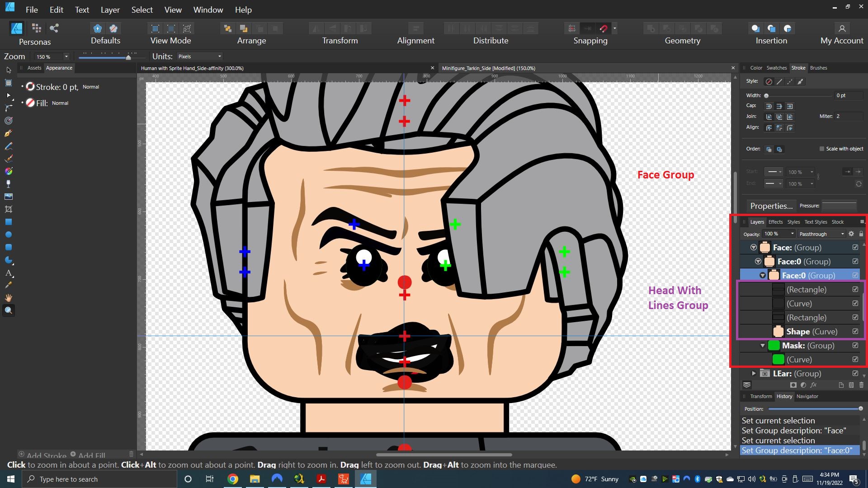Click the Add Pixel Layer checkerboard icon
The width and height of the screenshot is (868, 488).
851,385
